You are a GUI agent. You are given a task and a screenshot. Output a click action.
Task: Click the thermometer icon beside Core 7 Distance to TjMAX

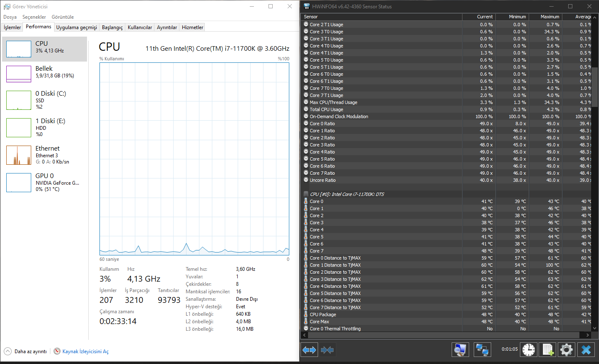[x=306, y=307]
